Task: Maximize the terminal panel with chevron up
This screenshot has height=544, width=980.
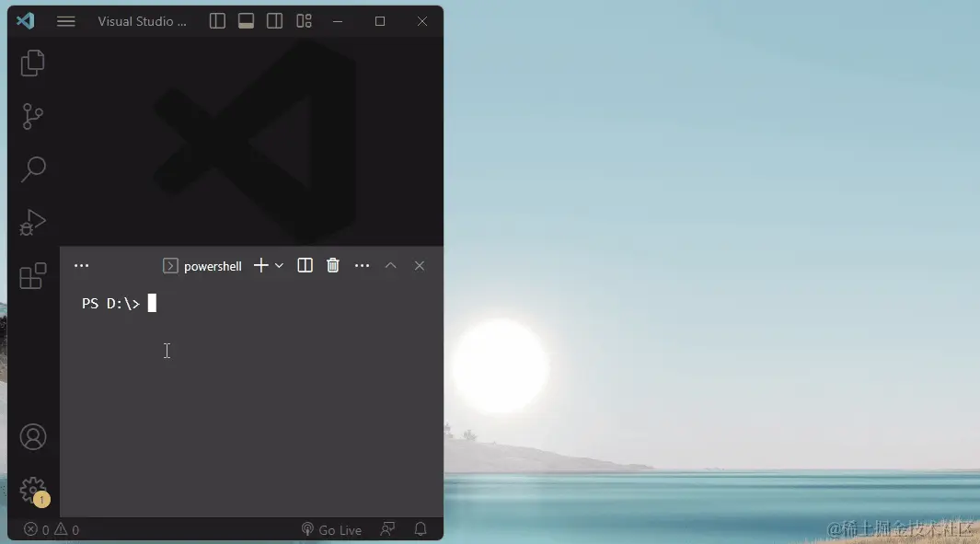Action: click(391, 266)
